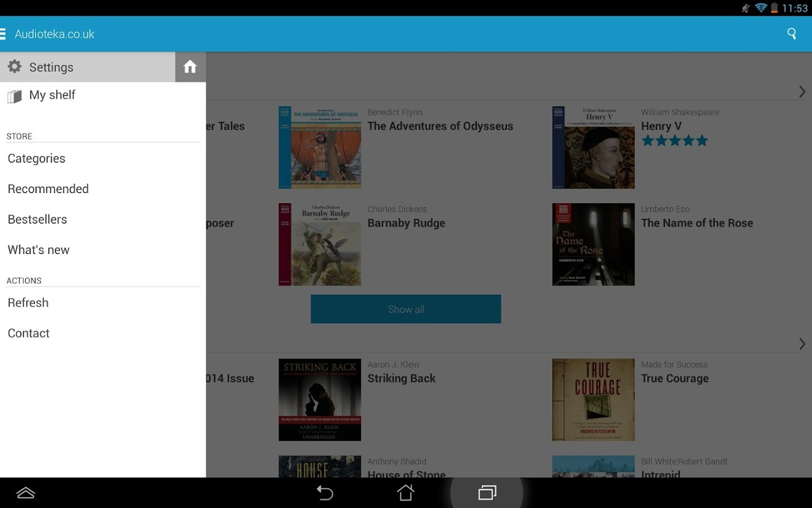Image resolution: width=812 pixels, height=508 pixels.
Task: Open True Courage cover thumbnail
Action: (x=593, y=400)
